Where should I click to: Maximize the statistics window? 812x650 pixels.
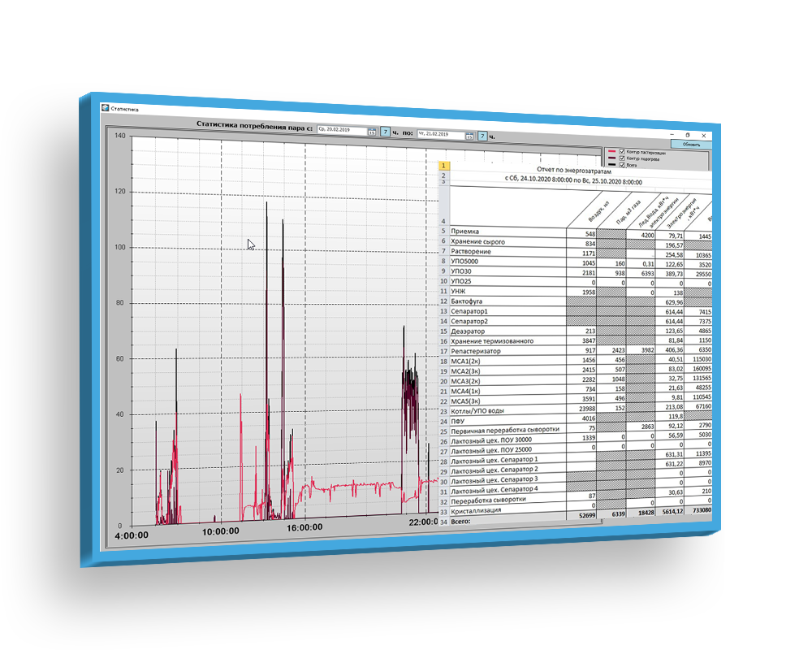(x=688, y=135)
